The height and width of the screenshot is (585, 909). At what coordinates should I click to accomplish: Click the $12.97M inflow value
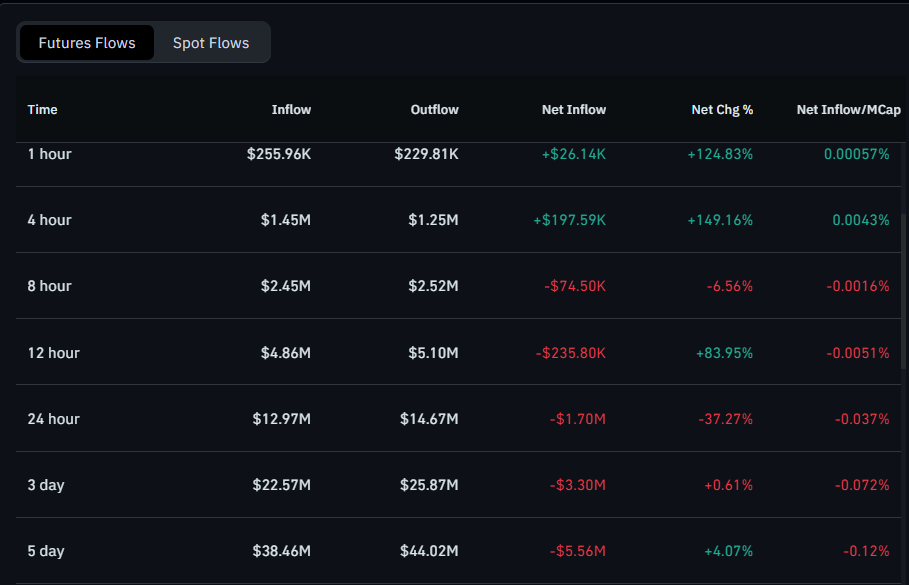pos(281,419)
